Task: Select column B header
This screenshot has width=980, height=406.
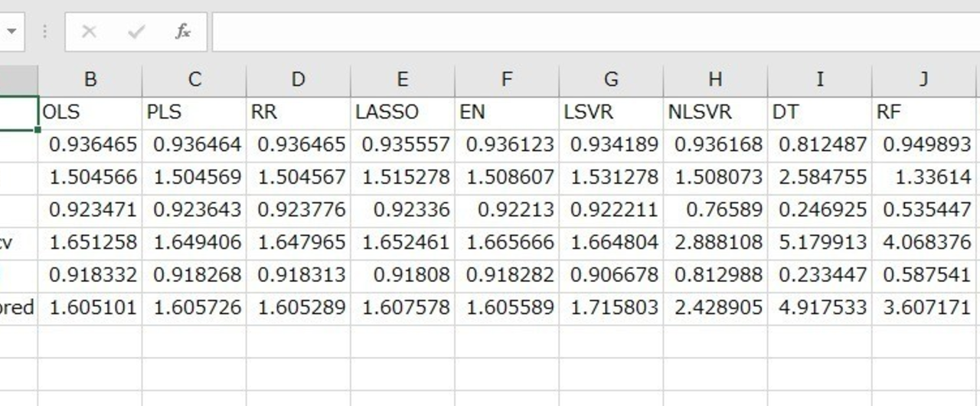Action: click(x=90, y=79)
